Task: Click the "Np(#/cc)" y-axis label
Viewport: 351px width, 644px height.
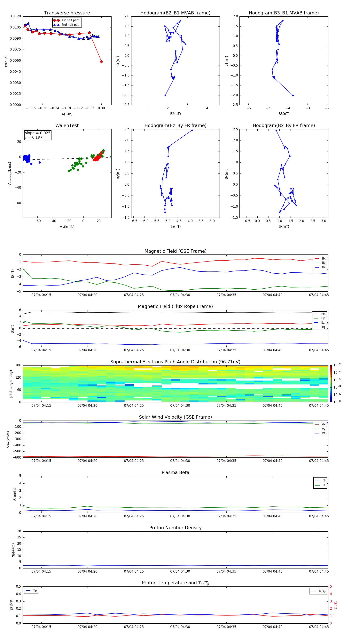Action: click(x=13, y=550)
